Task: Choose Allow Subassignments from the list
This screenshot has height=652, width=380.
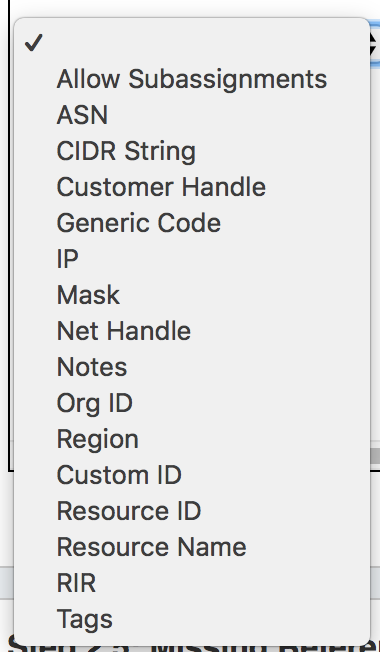Action: click(192, 79)
